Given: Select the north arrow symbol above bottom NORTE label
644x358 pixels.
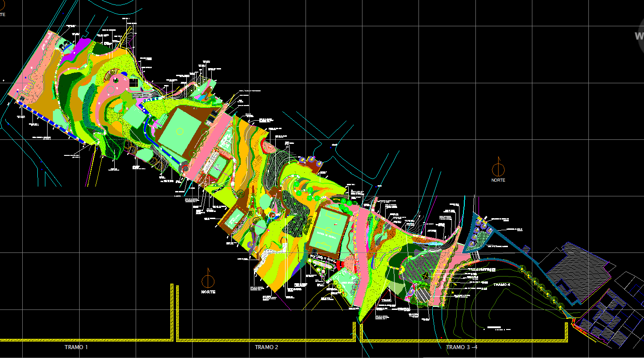Looking at the screenshot, I should [x=208, y=281].
